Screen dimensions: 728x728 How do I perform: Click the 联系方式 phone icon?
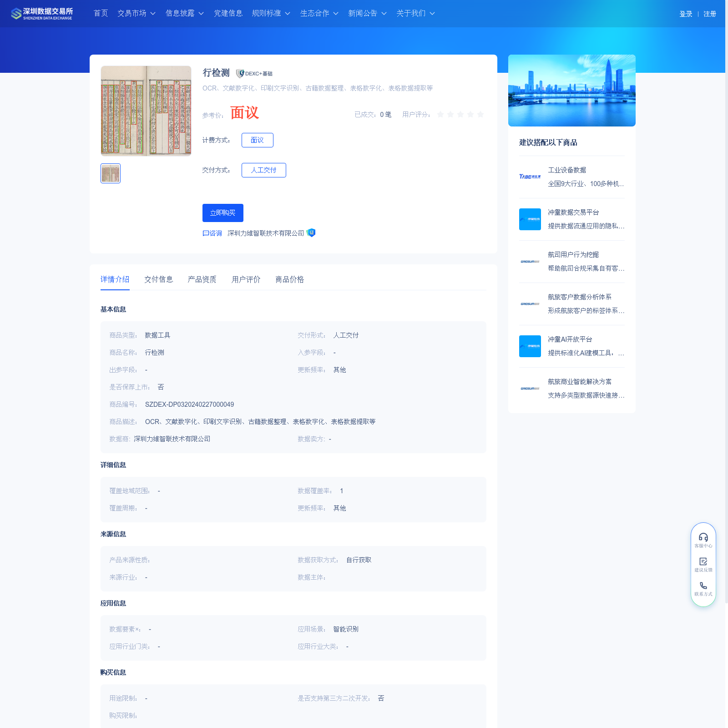[703, 586]
